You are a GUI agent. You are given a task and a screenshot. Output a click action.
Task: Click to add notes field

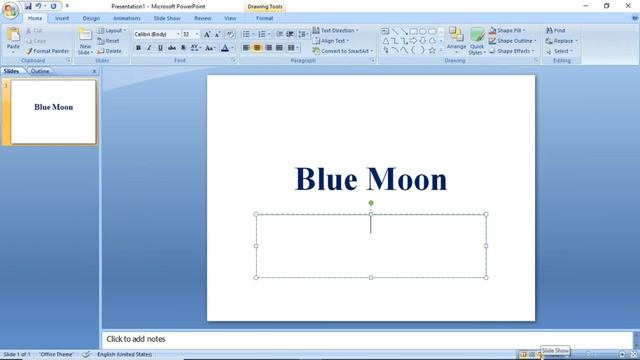(367, 339)
